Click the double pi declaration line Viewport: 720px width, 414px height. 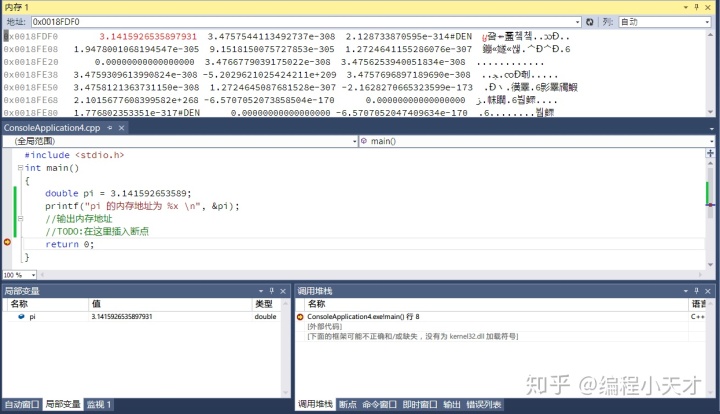pyautogui.click(x=118, y=193)
